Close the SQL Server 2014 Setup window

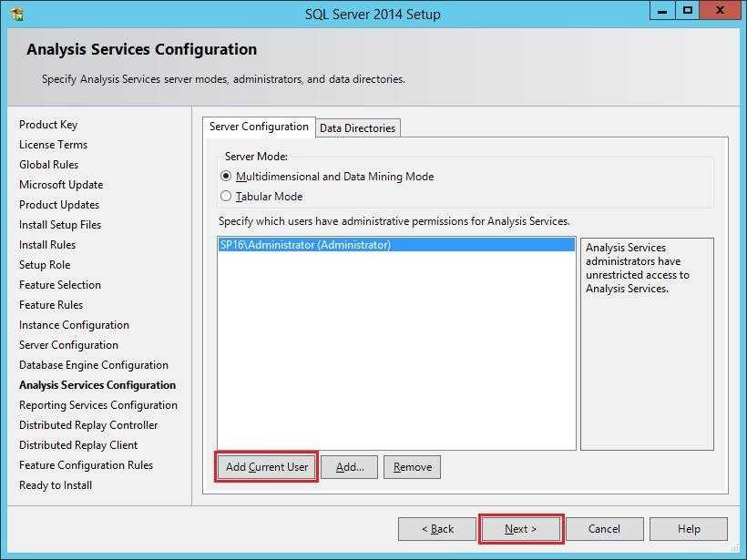[720, 11]
